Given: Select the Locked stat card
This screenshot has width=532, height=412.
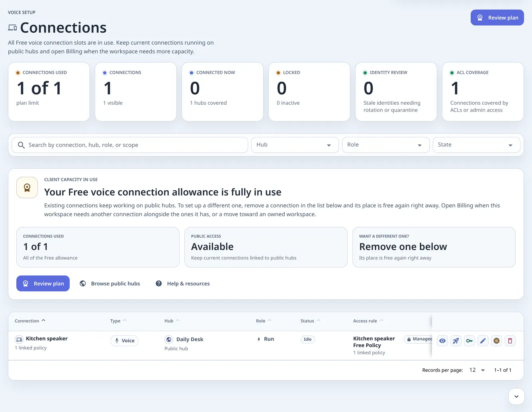Looking at the screenshot, I should click(309, 92).
